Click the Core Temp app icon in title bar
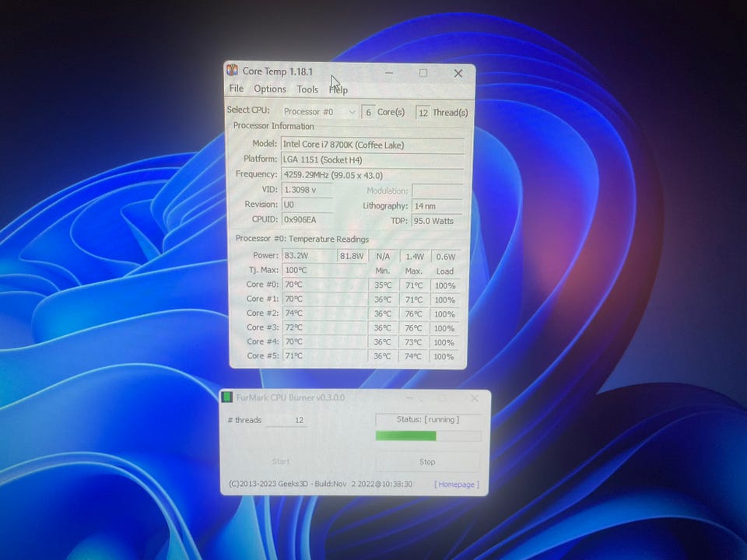747x560 pixels. point(232,71)
